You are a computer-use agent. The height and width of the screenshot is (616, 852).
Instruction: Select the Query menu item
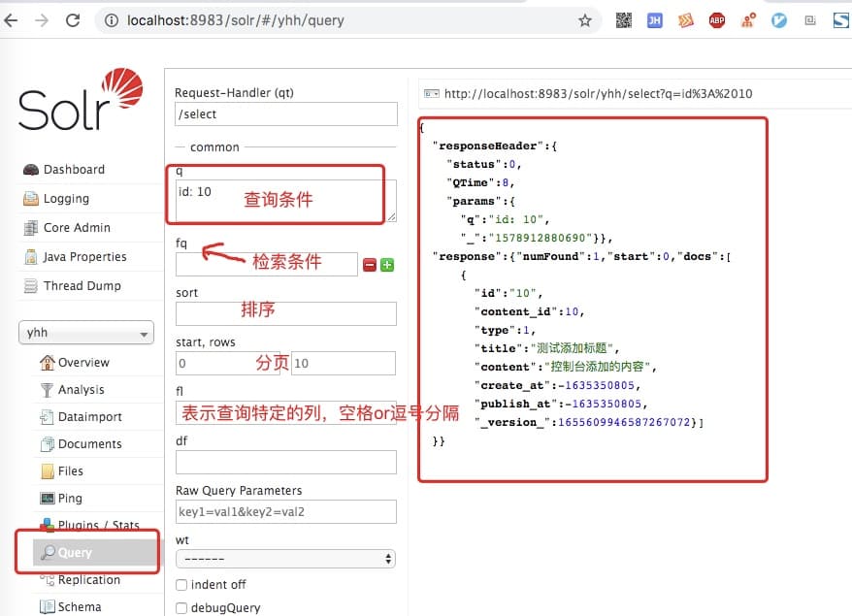(x=75, y=552)
